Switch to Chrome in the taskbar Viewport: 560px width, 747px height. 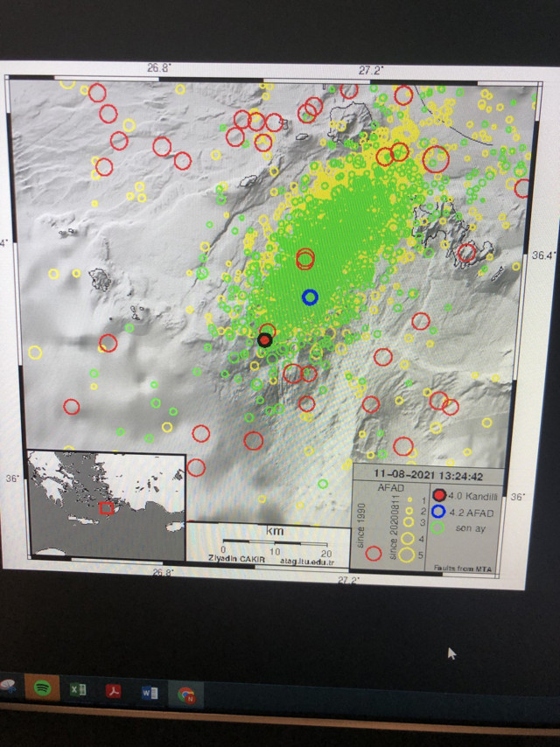point(185,695)
